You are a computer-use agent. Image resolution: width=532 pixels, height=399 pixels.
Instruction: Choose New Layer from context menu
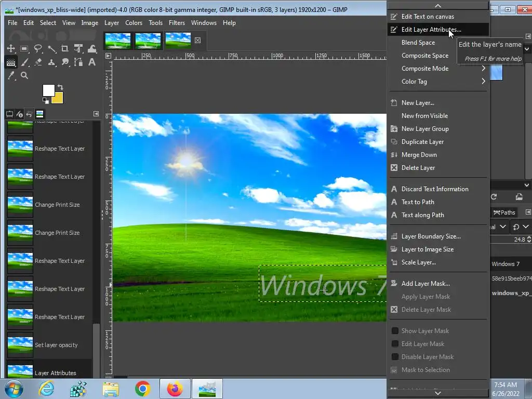point(438,103)
